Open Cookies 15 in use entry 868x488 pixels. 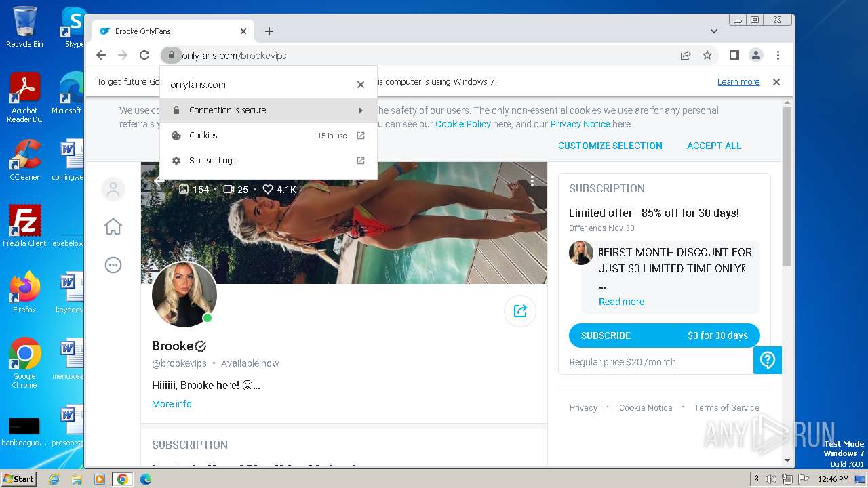pyautogui.click(x=269, y=136)
